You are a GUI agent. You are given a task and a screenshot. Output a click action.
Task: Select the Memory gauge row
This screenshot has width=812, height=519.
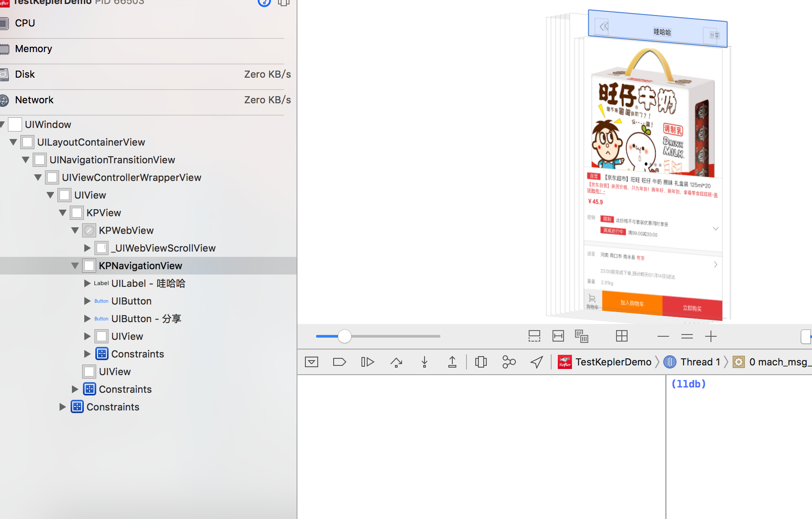(146, 49)
